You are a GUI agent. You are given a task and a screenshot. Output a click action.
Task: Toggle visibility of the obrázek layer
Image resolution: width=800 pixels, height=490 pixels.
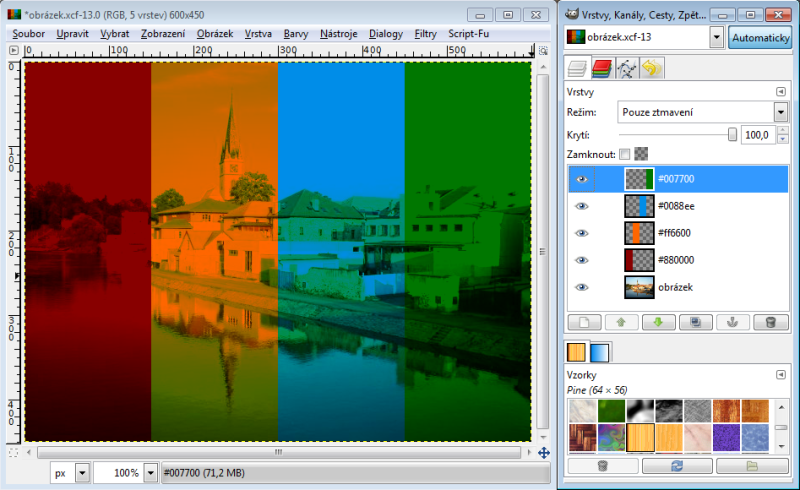tap(582, 287)
